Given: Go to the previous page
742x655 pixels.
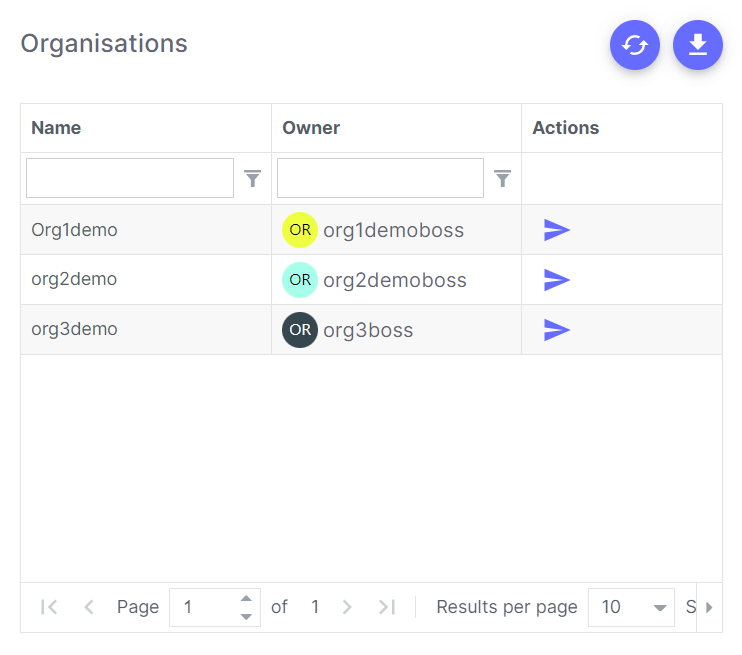Looking at the screenshot, I should click(x=88, y=607).
